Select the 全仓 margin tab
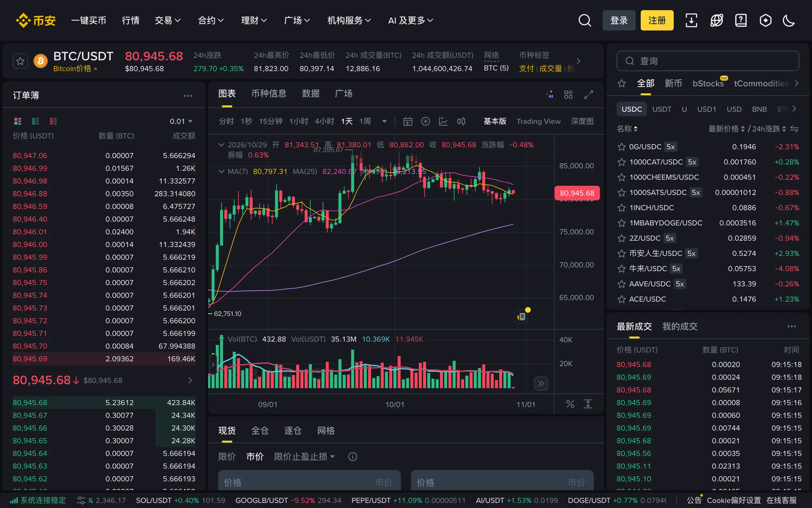Screen dimensions: 812x508 pyautogui.click(x=260, y=431)
